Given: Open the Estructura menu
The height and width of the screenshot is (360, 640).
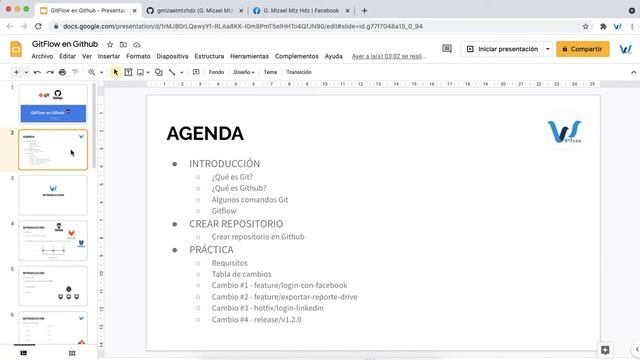Looking at the screenshot, I should pos(209,56).
